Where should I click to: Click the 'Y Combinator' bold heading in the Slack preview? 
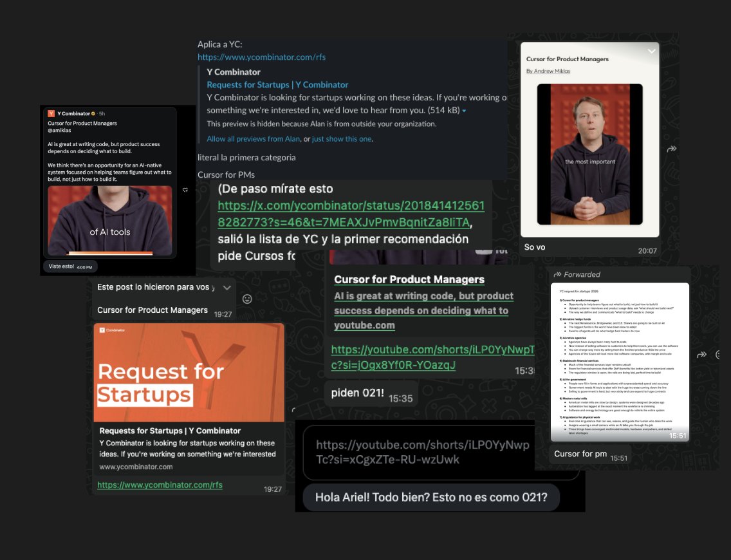click(x=234, y=72)
